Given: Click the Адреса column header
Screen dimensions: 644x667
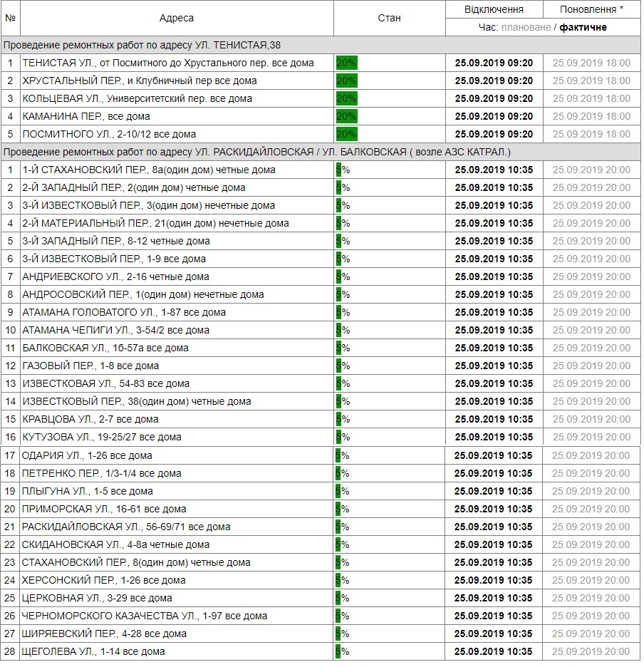Looking at the screenshot, I should point(176,19).
